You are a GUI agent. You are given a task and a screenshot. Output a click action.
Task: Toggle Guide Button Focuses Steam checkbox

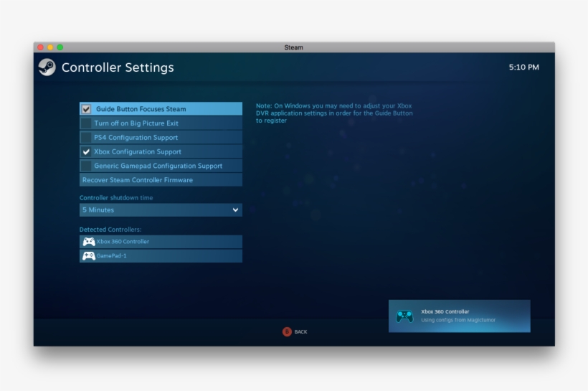click(86, 109)
